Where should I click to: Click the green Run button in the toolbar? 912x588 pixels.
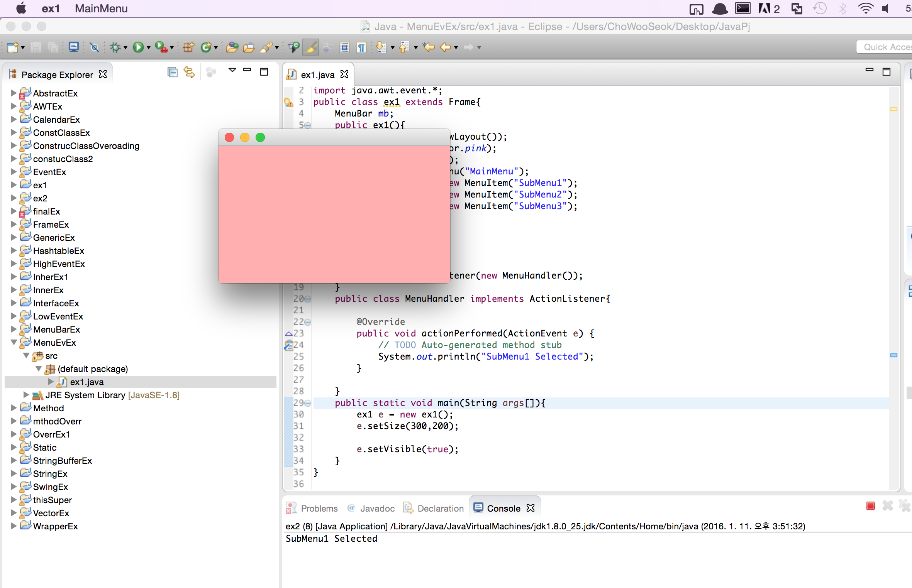(138, 47)
